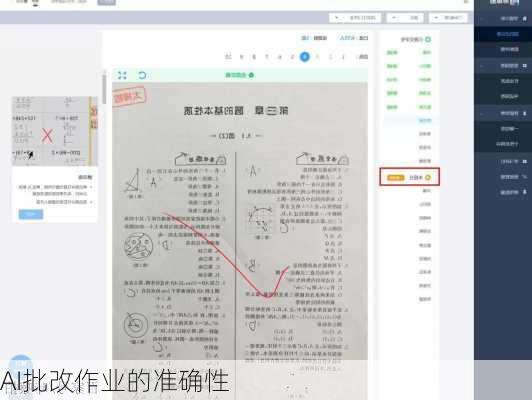Click the blue button in the left tip panel
Viewport: 532px width, 400px height.
[x=31, y=214]
